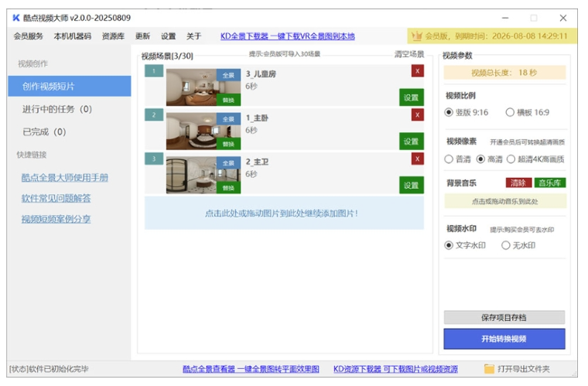Open settings for the 3_儿童房 scene
This screenshot has width=588, height=386.
[411, 97]
